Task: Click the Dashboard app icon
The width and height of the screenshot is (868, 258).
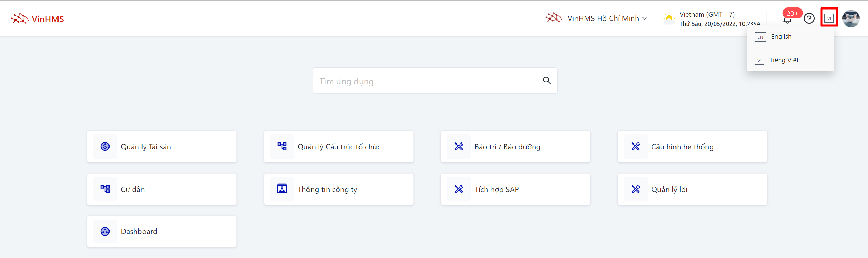Action: (105, 231)
